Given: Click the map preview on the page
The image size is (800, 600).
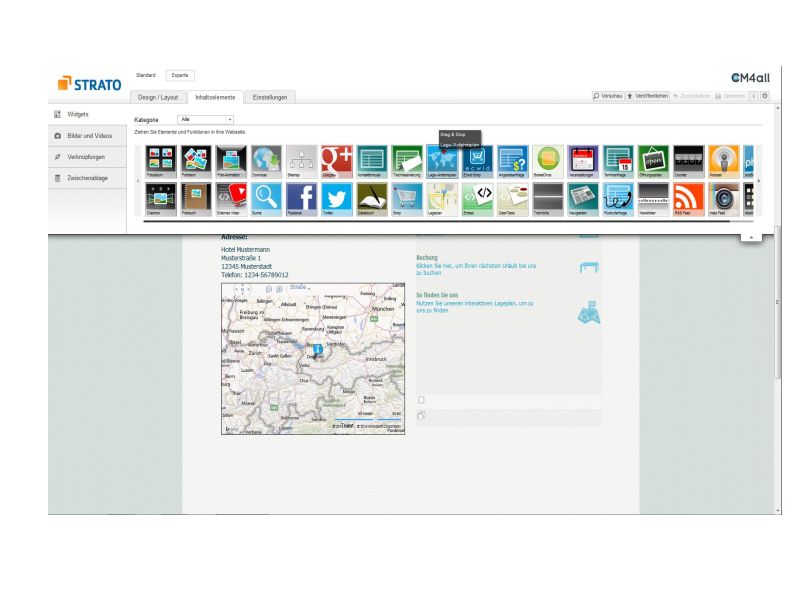Looking at the screenshot, I should click(313, 359).
